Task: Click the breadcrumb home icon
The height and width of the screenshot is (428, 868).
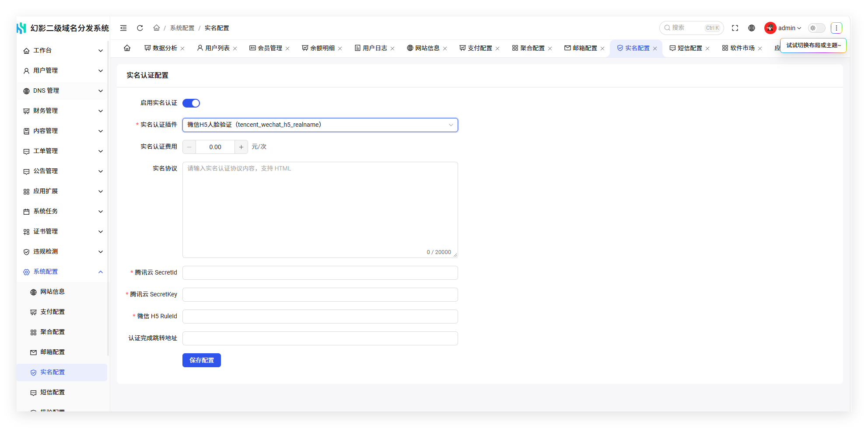Action: coord(156,28)
